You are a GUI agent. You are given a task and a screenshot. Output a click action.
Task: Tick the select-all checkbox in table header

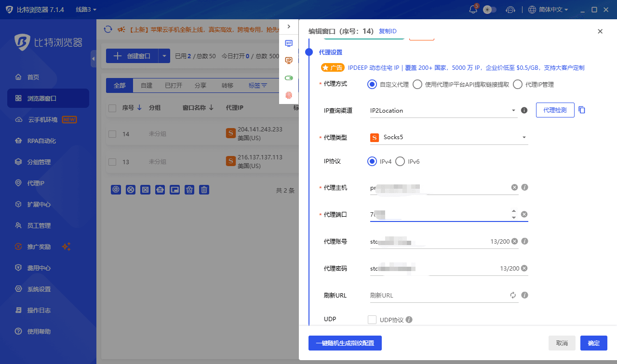point(112,108)
